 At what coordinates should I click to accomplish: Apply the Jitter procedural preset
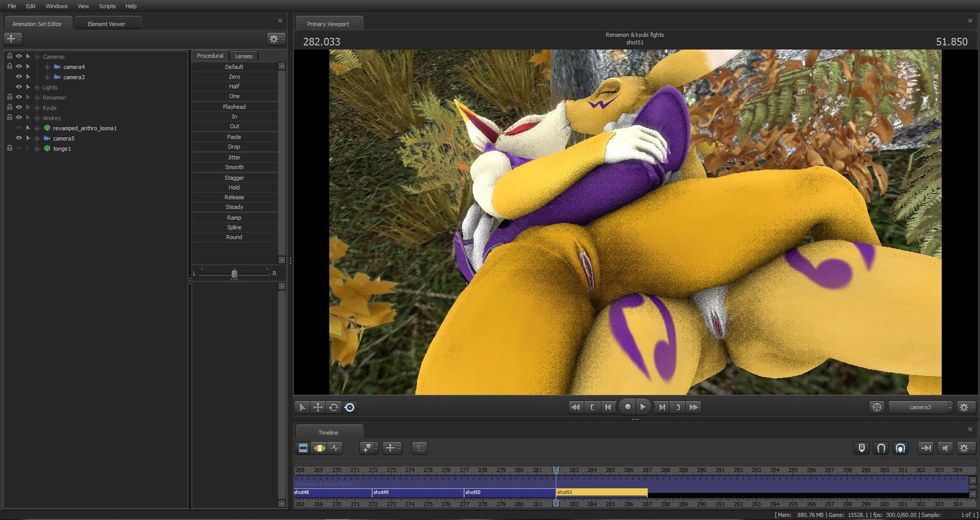(x=234, y=157)
